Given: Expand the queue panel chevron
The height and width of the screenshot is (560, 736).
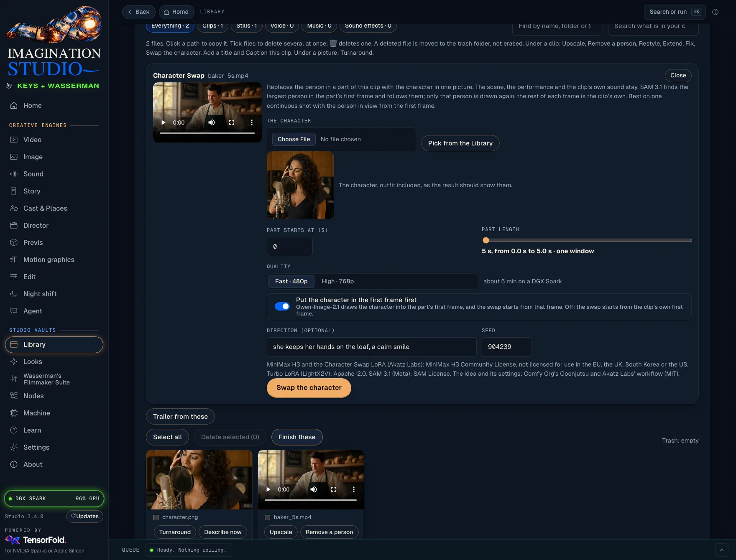Looking at the screenshot, I should click(721, 550).
